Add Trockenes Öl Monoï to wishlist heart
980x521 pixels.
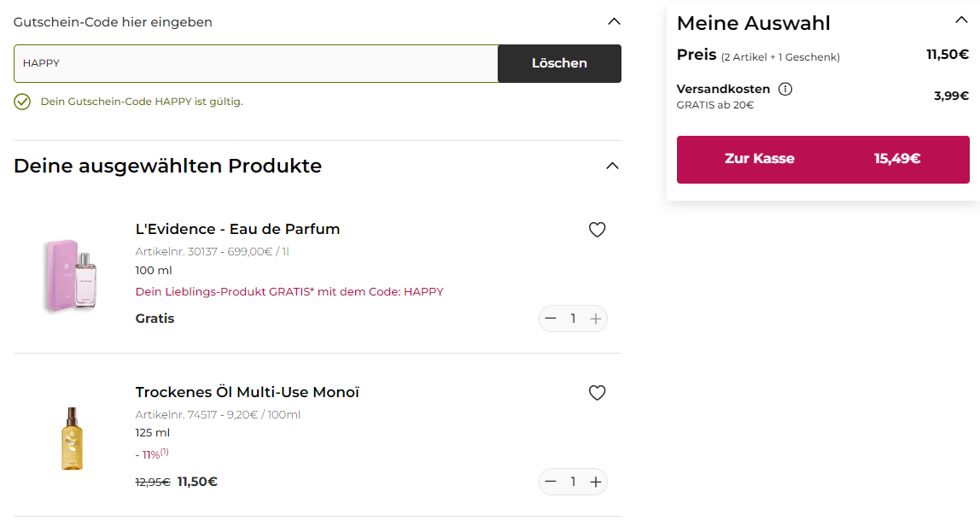click(x=597, y=393)
